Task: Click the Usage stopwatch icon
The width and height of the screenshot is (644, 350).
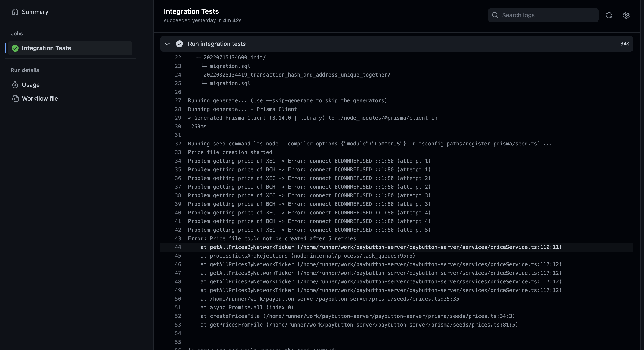Action: [15, 85]
